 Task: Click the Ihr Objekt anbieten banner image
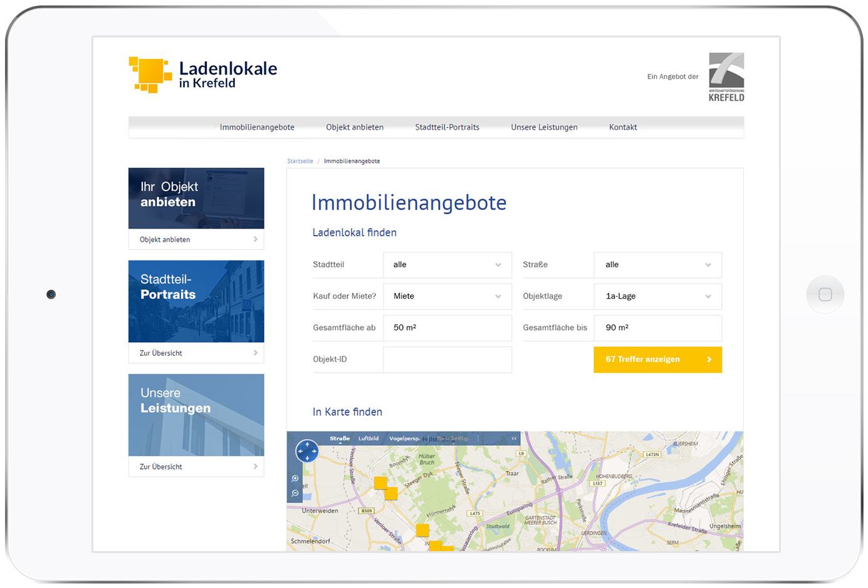coord(196,198)
